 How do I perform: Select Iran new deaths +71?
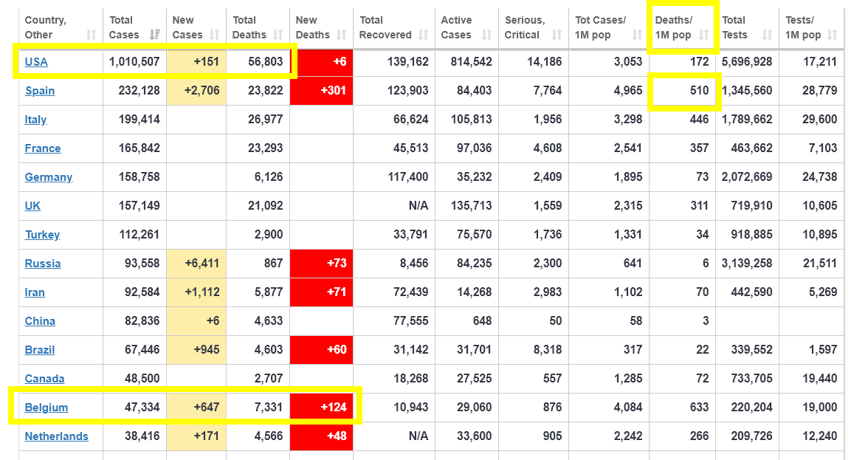point(337,292)
